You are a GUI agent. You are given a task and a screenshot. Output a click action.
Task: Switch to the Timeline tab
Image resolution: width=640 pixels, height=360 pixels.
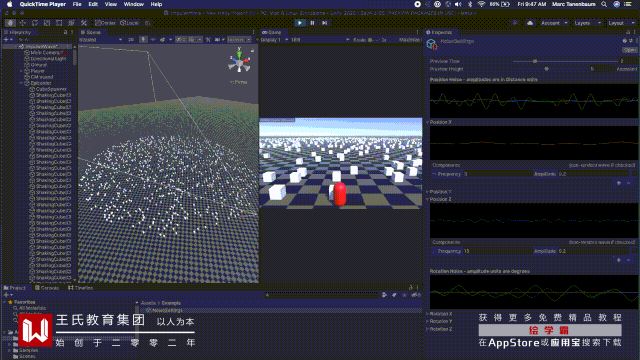click(x=80, y=288)
